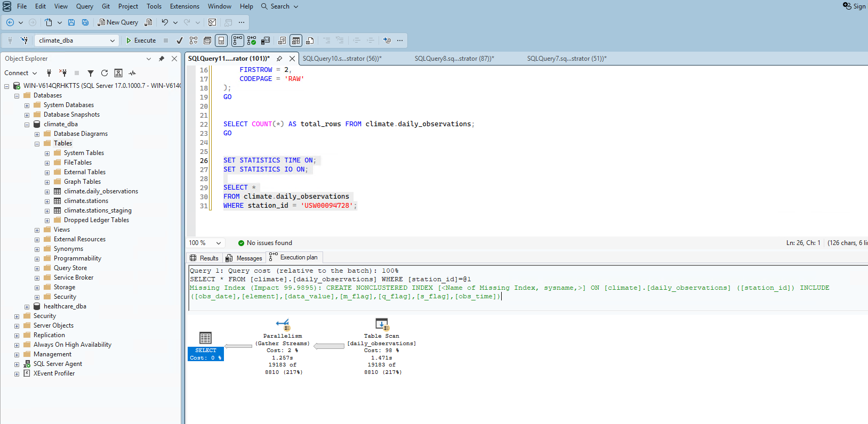Viewport: 868px width, 424px height.
Task: Click the hierarchy icon in Object Explorer toolbar
Action: click(118, 73)
